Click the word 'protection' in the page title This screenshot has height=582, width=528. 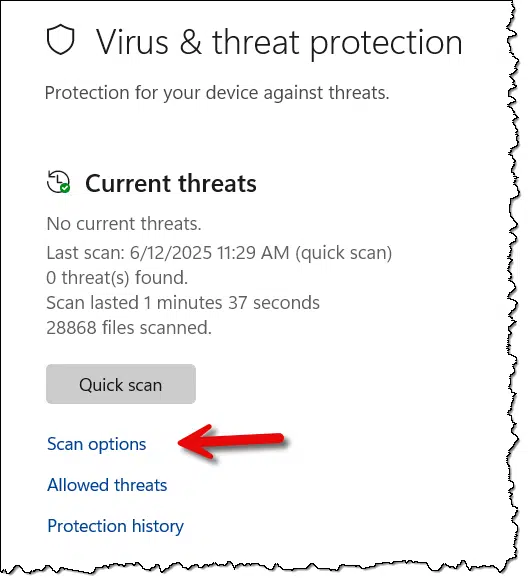(x=386, y=45)
